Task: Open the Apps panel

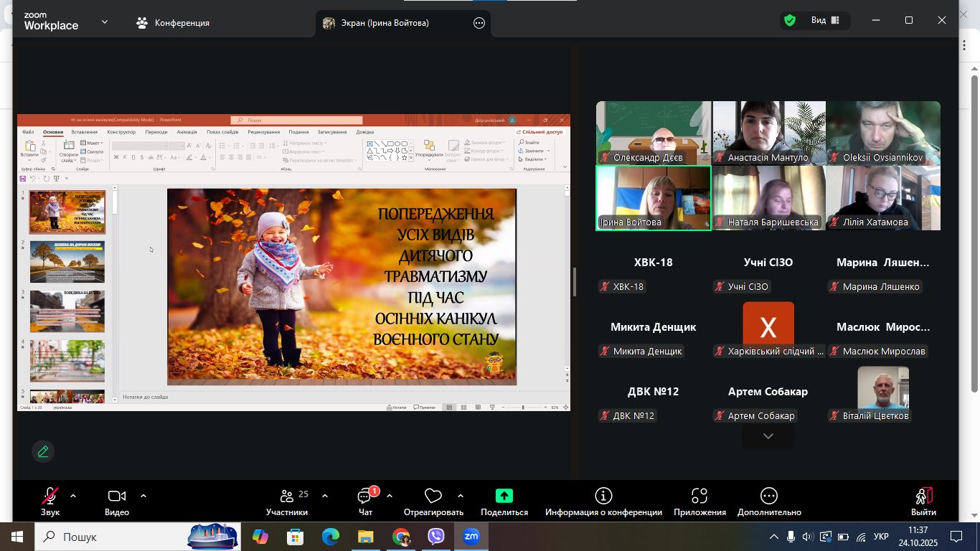Action: tap(699, 502)
